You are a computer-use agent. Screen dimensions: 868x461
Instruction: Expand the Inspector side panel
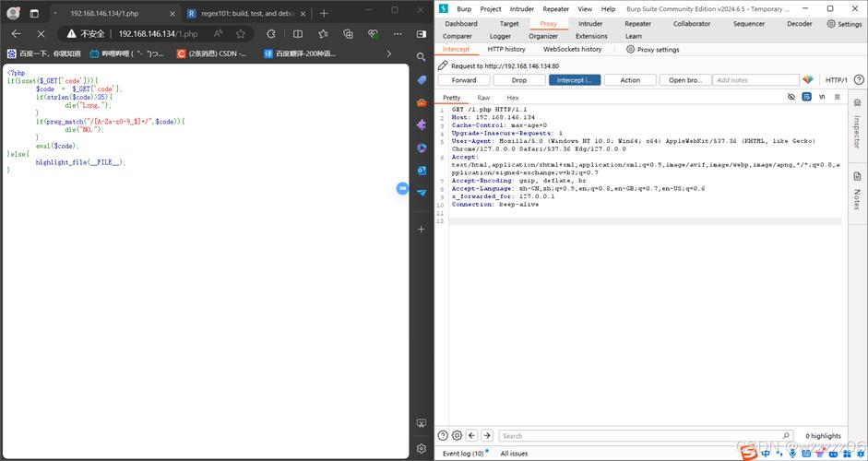[x=857, y=125]
